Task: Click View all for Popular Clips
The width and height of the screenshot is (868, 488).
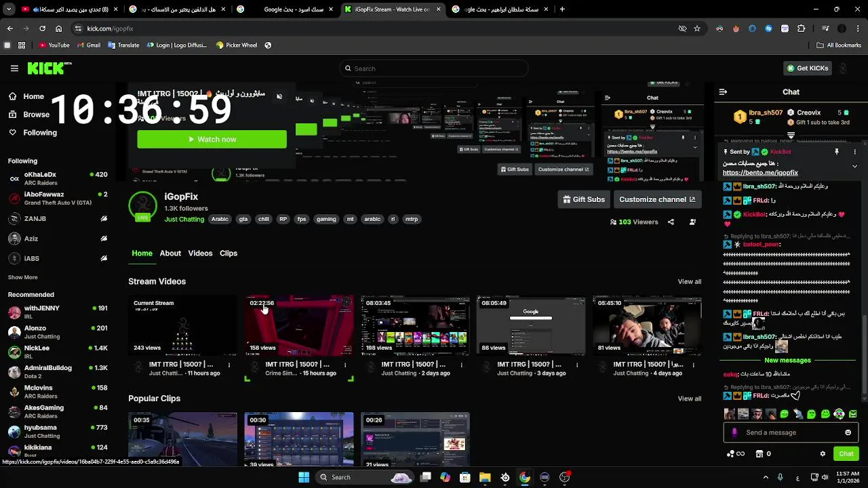Action: pyautogui.click(x=689, y=399)
